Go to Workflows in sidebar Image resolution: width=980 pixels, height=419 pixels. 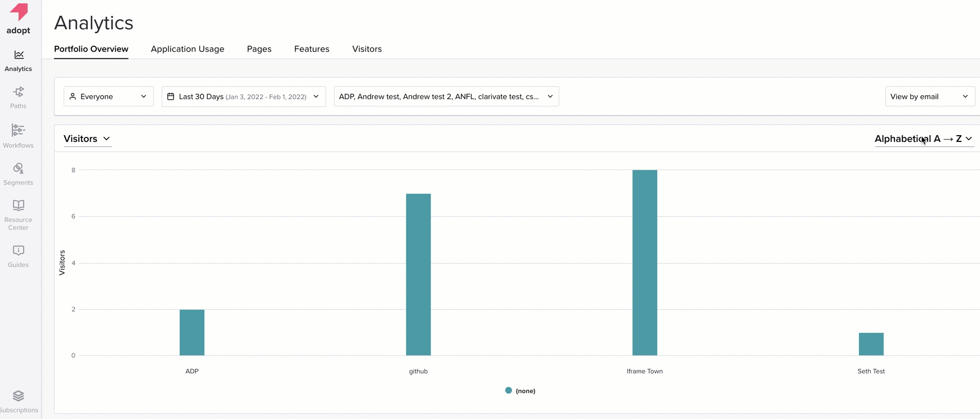19,136
